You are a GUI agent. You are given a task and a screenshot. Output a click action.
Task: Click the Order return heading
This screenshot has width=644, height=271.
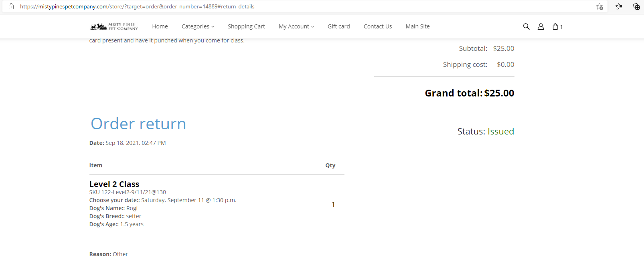[138, 124]
